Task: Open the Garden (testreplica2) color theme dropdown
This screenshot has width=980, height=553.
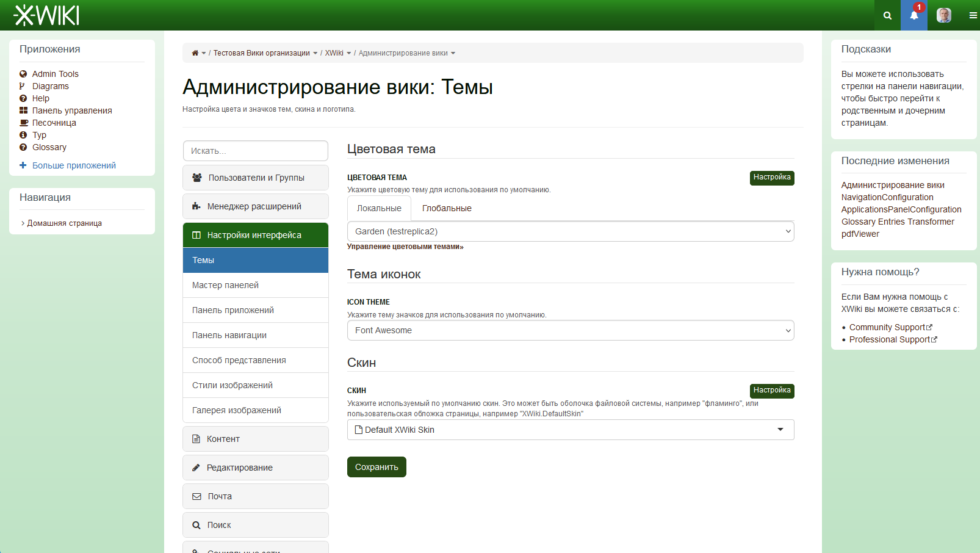Action: click(571, 231)
